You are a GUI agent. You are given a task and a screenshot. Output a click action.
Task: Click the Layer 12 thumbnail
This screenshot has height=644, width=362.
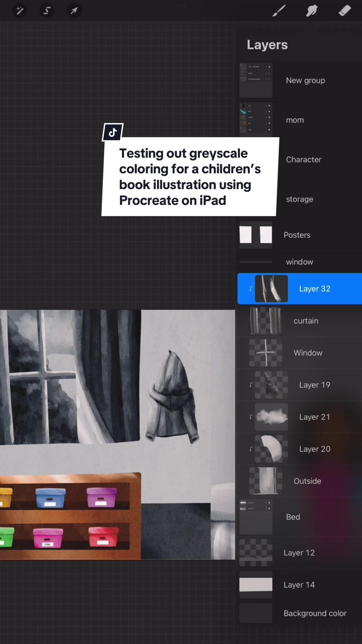[256, 553]
